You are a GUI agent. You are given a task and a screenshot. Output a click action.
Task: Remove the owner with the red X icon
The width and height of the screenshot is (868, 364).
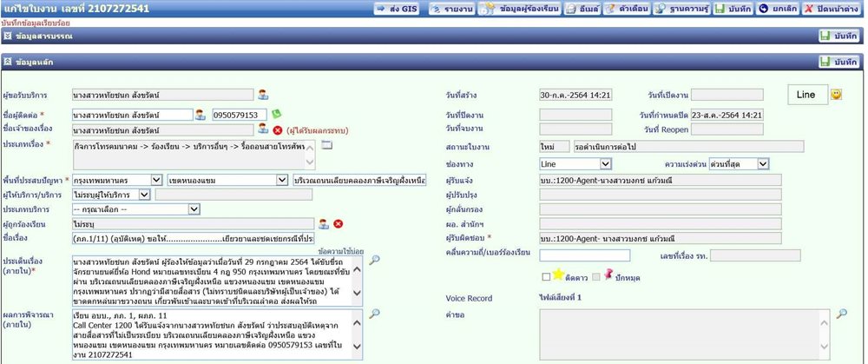click(279, 130)
